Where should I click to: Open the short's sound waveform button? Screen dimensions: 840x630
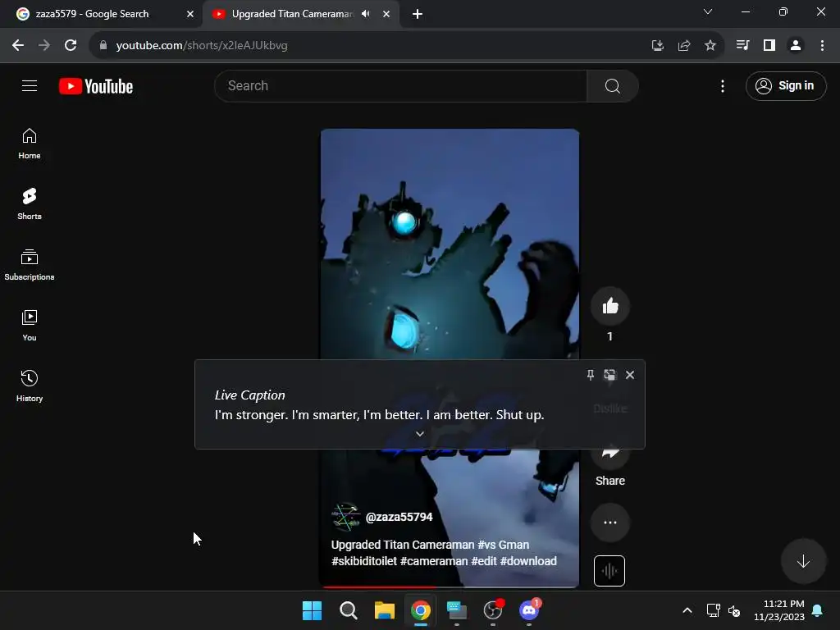click(609, 571)
